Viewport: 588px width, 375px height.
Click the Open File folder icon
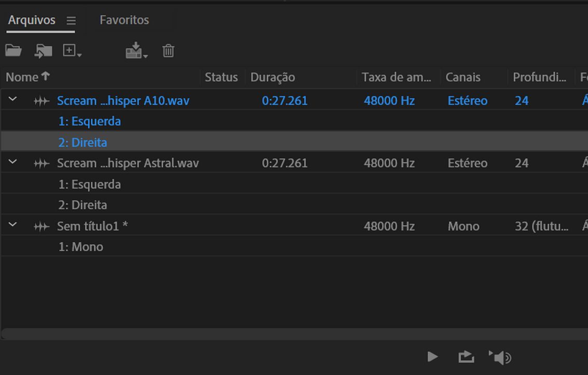[x=13, y=50]
